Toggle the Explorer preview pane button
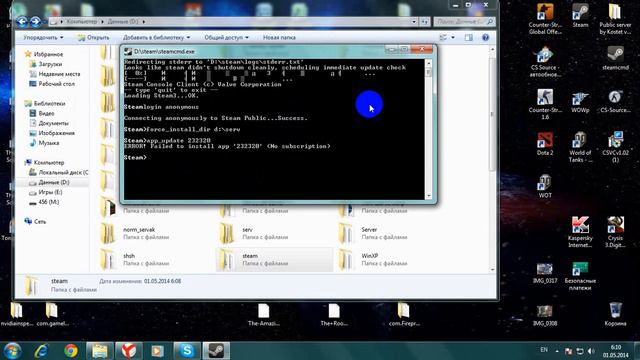This screenshot has height=360, width=640. [x=469, y=38]
